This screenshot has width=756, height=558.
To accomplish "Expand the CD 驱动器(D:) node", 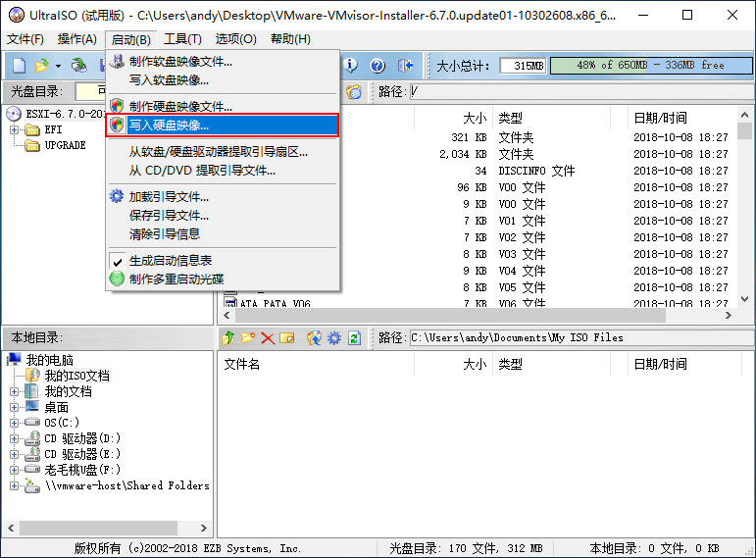I will click(14, 439).
